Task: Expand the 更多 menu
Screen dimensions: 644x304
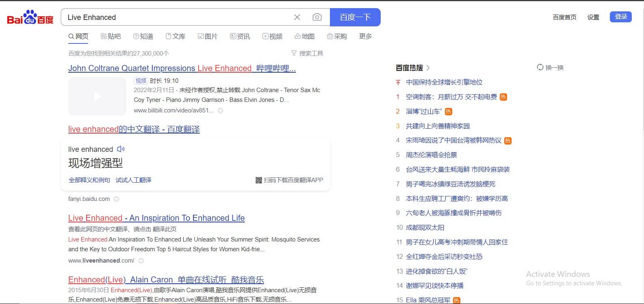Action: coord(365,36)
